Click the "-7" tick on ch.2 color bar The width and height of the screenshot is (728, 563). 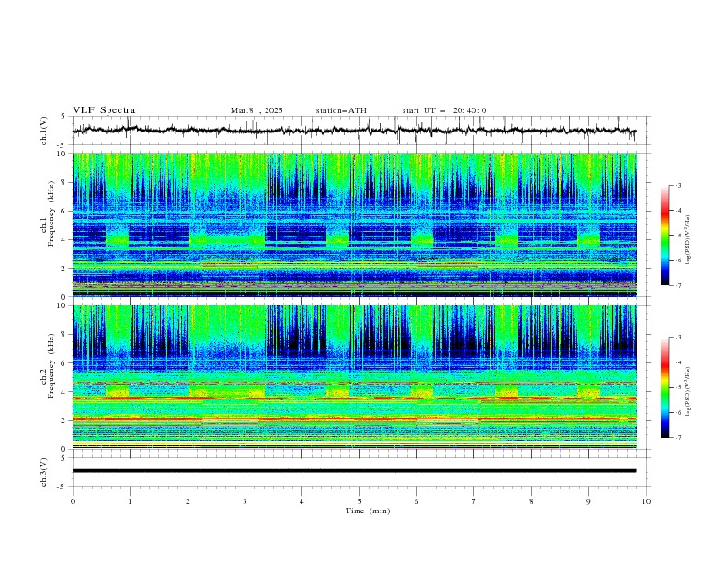[678, 438]
